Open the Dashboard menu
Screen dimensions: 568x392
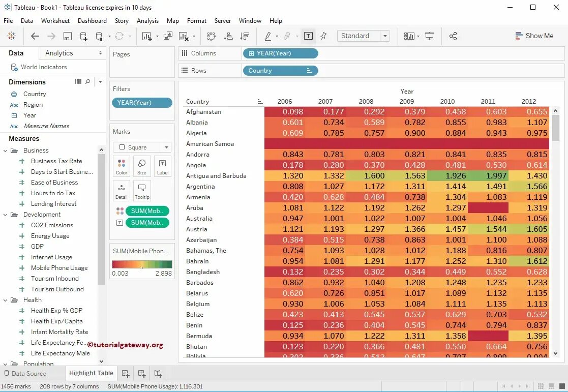(x=92, y=21)
